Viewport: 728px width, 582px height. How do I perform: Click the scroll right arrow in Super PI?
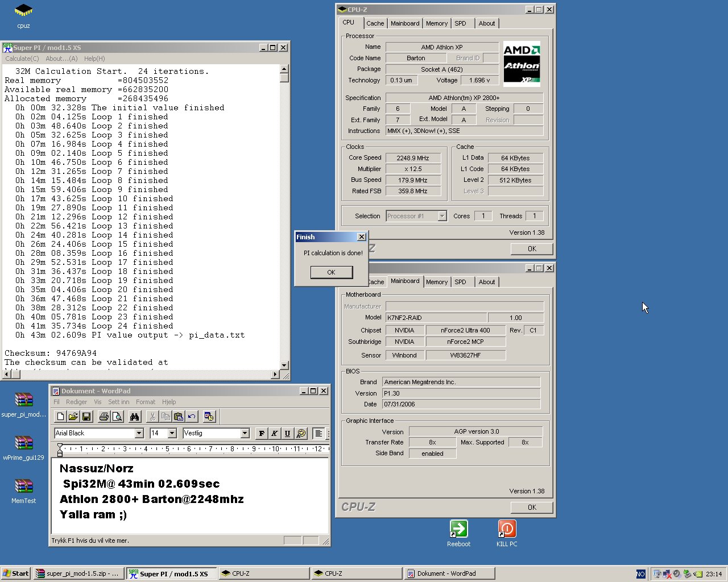click(x=276, y=375)
